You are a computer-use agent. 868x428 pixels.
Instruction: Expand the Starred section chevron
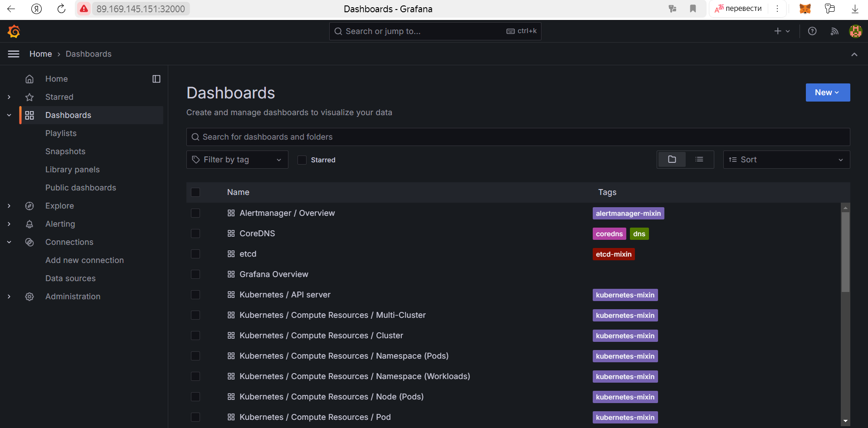point(9,97)
